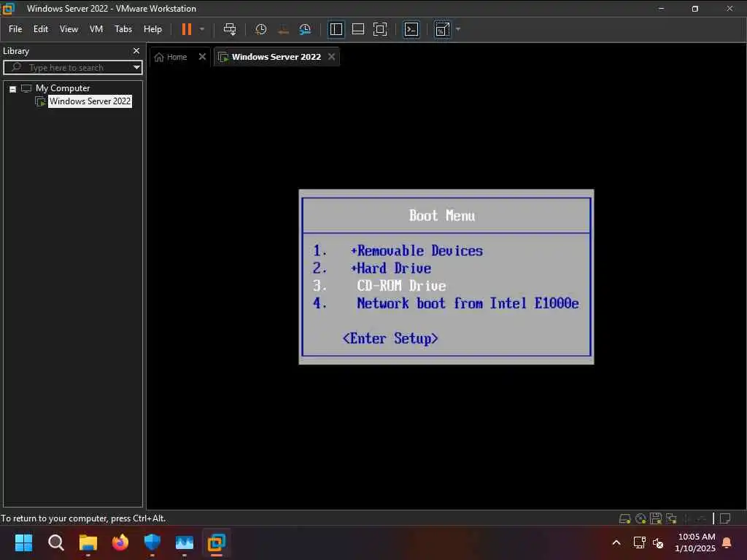Click the VMware Workstation title bar icon
Screen dimensions: 747x560
coord(8,8)
